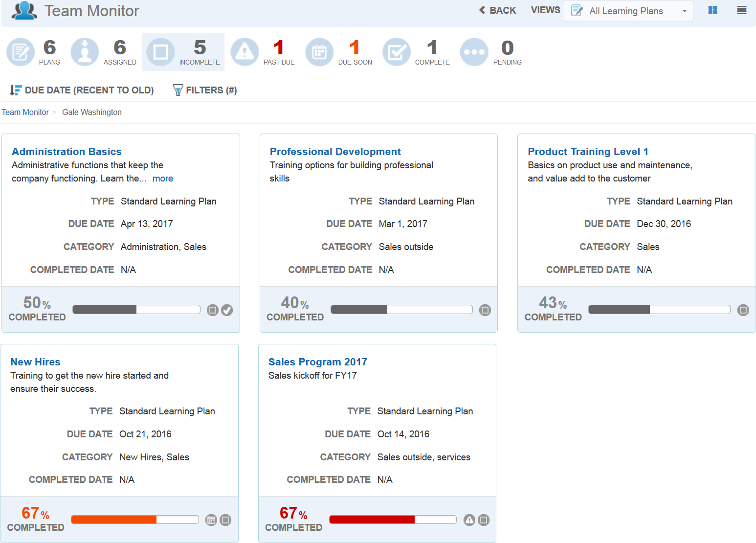The width and height of the screenshot is (756, 543).
Task: Click the learning plan icon in Views selector
Action: pos(577,11)
